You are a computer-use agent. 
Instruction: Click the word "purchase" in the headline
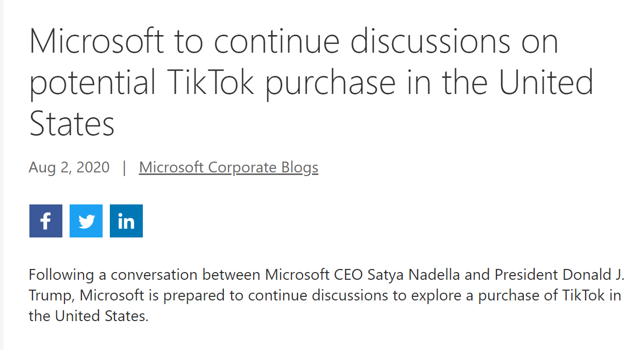(x=330, y=83)
